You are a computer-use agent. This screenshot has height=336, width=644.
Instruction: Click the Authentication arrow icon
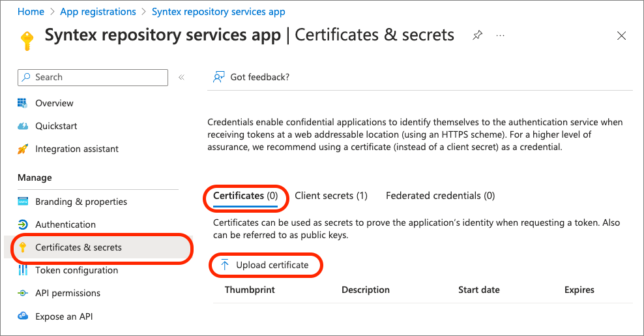(23, 224)
